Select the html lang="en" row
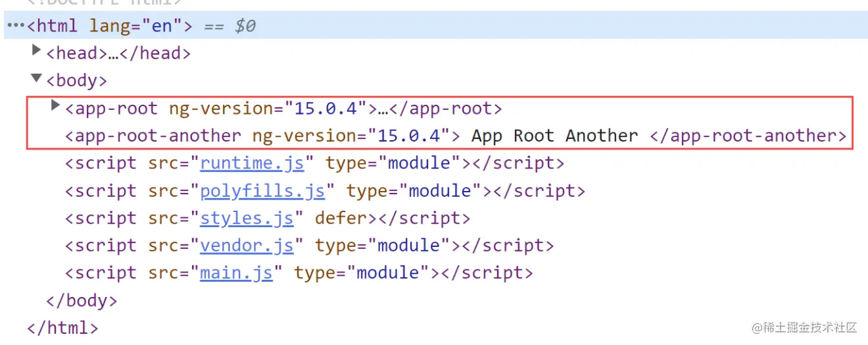Screen dimensions: 868x345 pyautogui.click(x=436, y=26)
